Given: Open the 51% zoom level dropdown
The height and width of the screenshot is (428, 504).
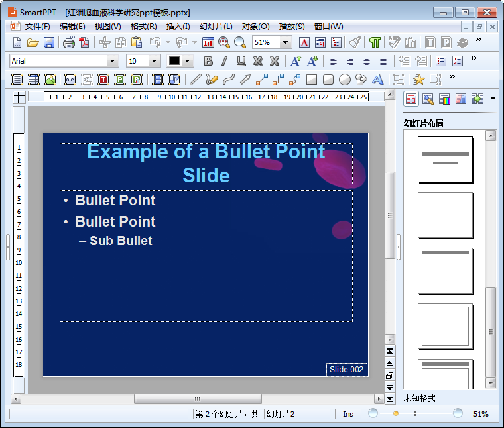Looking at the screenshot, I should click(x=285, y=42).
